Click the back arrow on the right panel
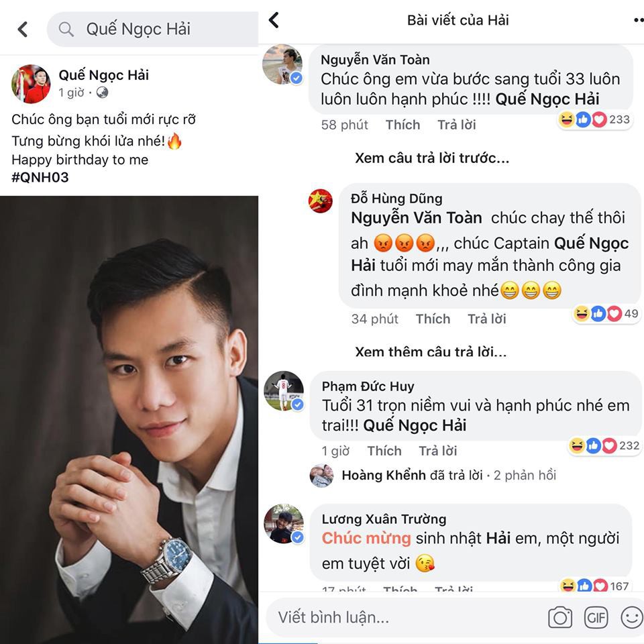 273,20
